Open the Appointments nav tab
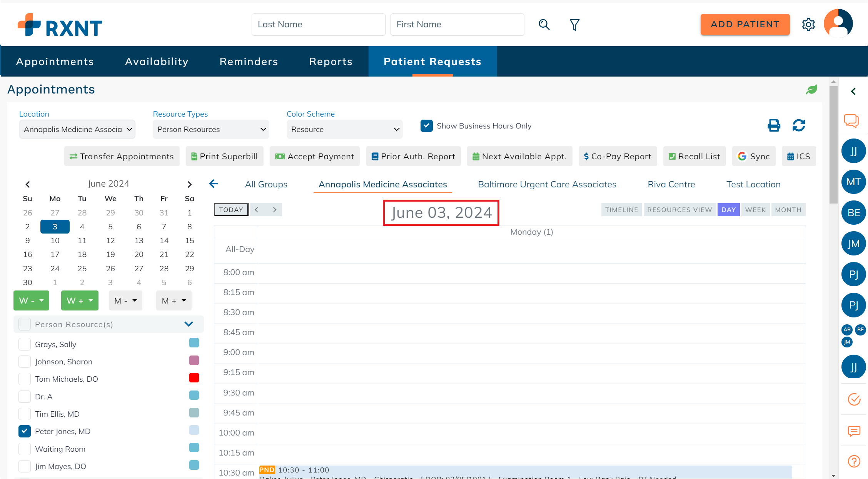Viewport: 868px width, 479px height. click(x=55, y=62)
